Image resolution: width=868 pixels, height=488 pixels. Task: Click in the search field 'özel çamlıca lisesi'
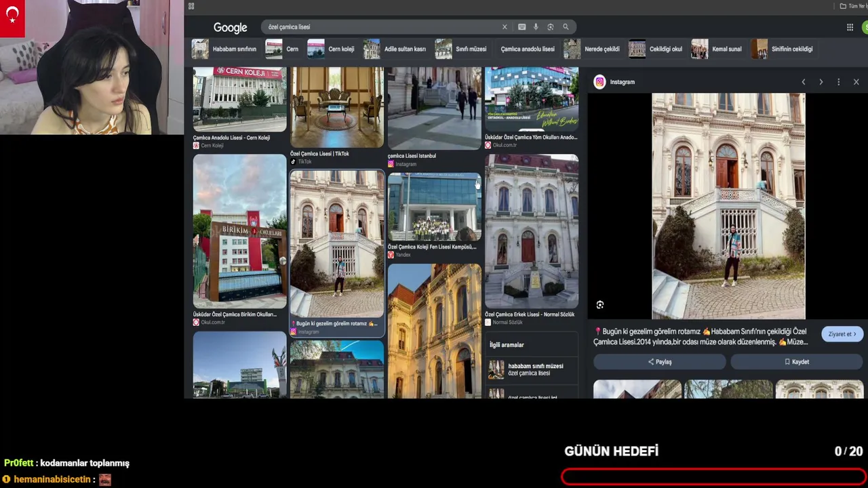(x=383, y=27)
